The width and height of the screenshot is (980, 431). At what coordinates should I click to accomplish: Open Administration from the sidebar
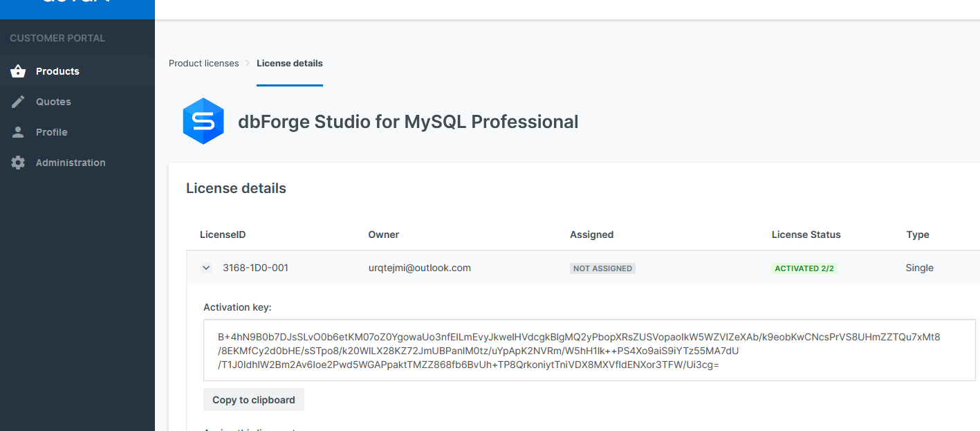[x=71, y=163]
